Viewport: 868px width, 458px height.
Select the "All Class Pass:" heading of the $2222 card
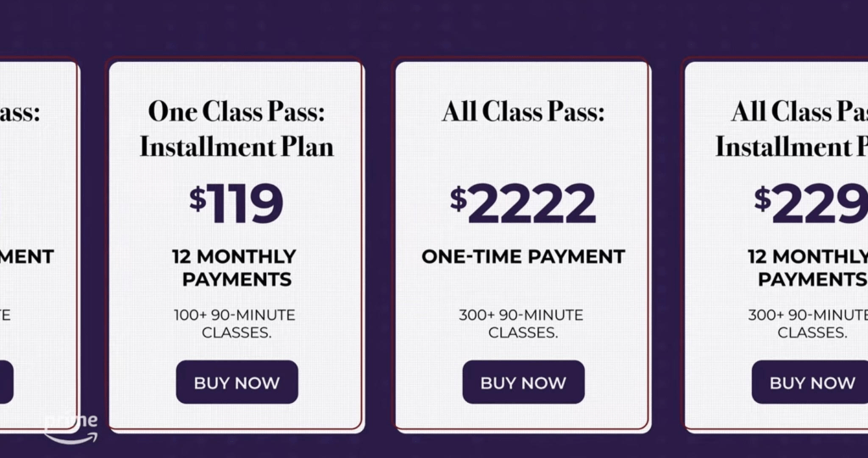coord(523,111)
